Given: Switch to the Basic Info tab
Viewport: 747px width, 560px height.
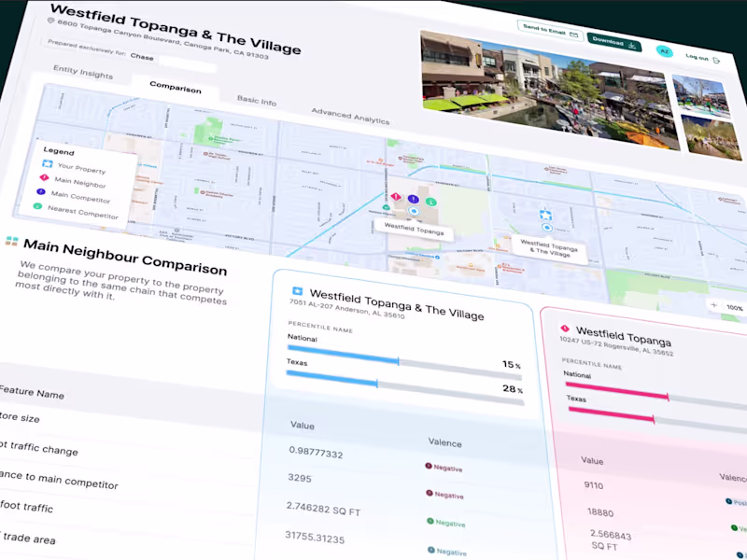Looking at the screenshot, I should pos(257,101).
